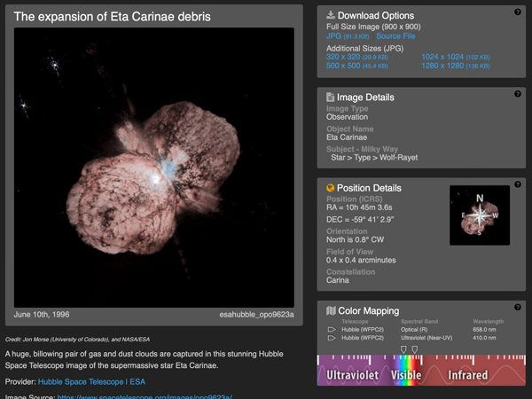The width and height of the screenshot is (532, 399).
Task: Open Hubble Space Telescope ESA provider link
Action: pos(91,381)
